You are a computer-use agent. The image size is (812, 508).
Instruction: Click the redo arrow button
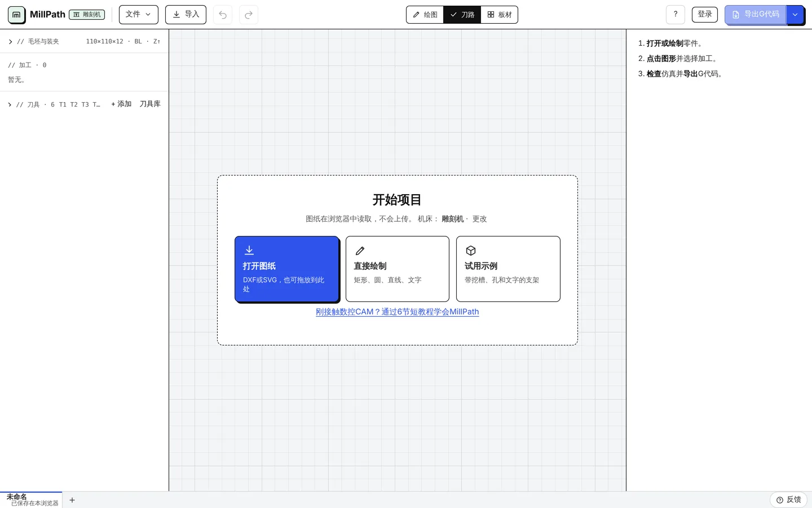[249, 15]
